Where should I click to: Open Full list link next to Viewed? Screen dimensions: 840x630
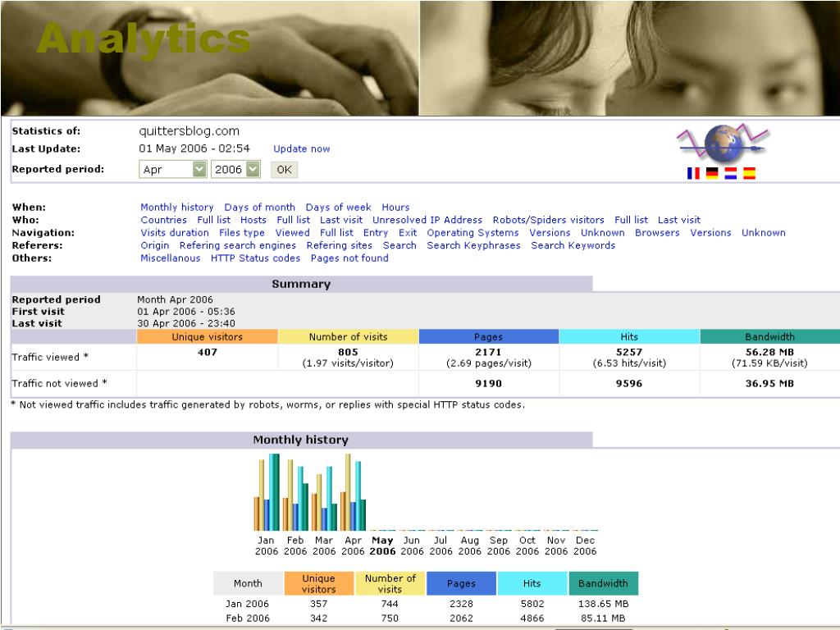tap(336, 233)
